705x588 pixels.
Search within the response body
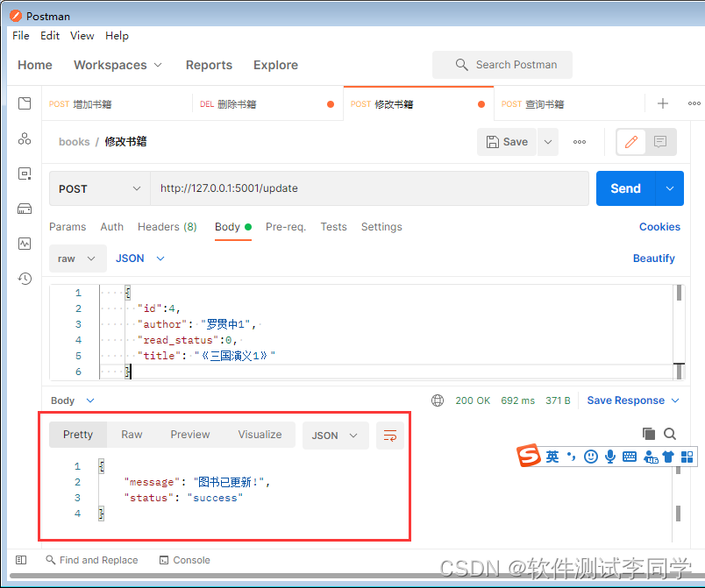670,434
